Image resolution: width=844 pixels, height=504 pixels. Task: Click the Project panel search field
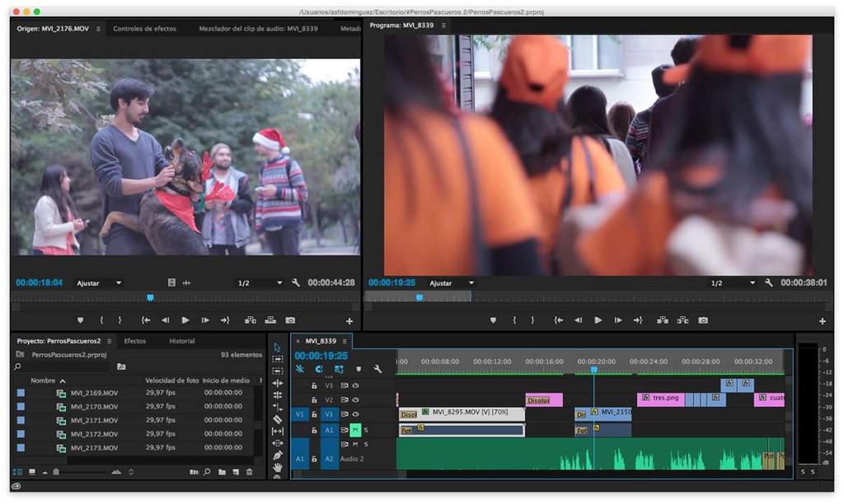point(62,366)
